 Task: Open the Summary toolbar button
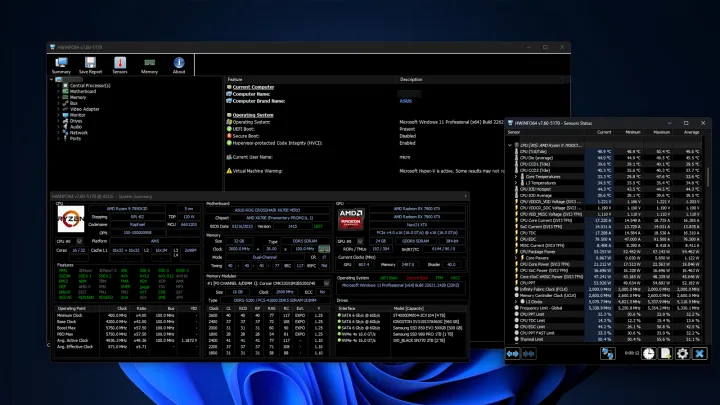(x=61, y=66)
